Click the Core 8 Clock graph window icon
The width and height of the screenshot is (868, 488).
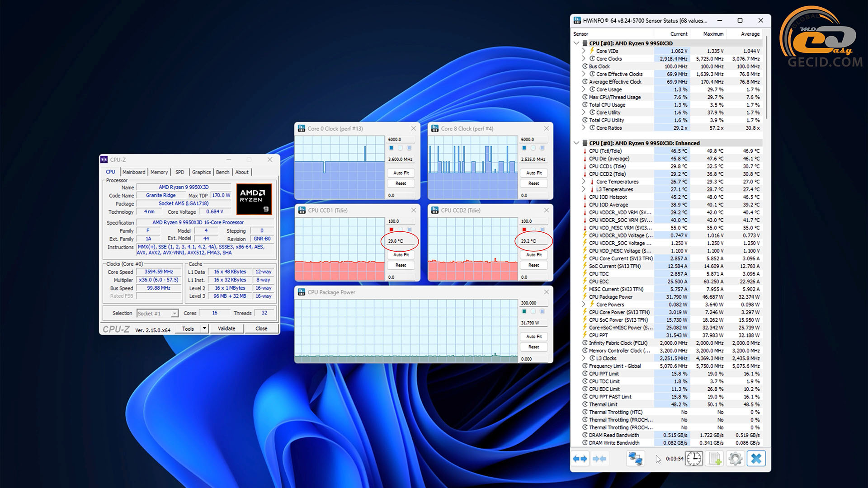(x=435, y=129)
